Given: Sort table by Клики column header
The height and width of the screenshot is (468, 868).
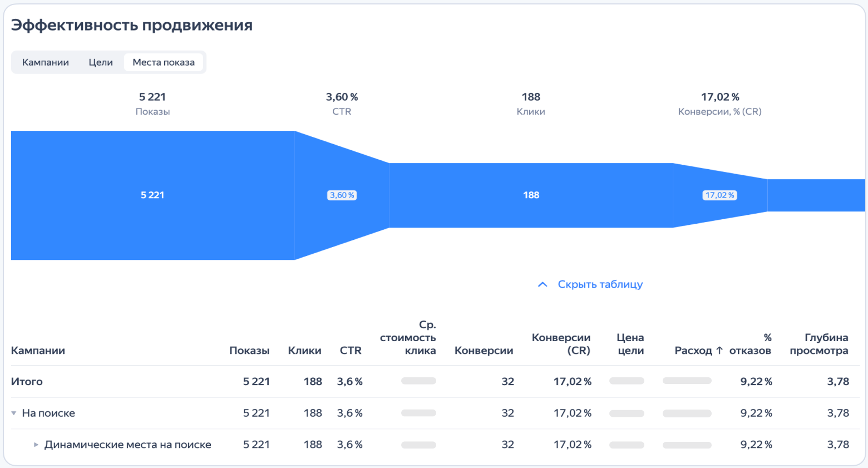Looking at the screenshot, I should tap(304, 351).
